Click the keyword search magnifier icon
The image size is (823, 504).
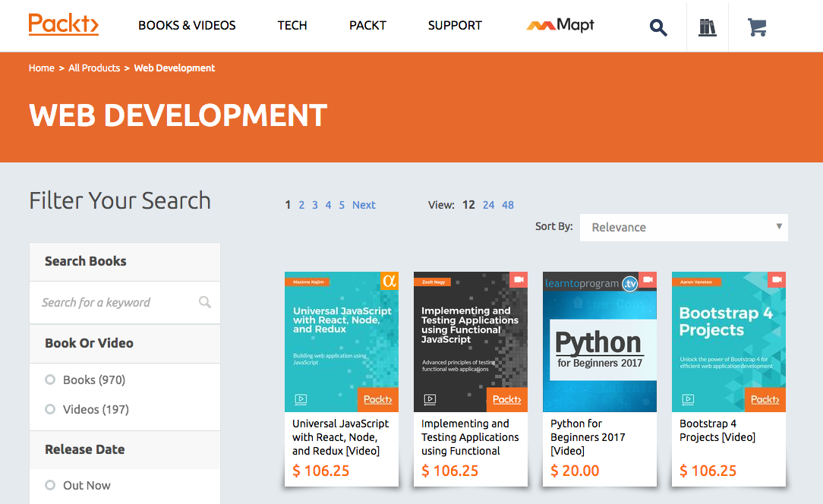tap(205, 302)
